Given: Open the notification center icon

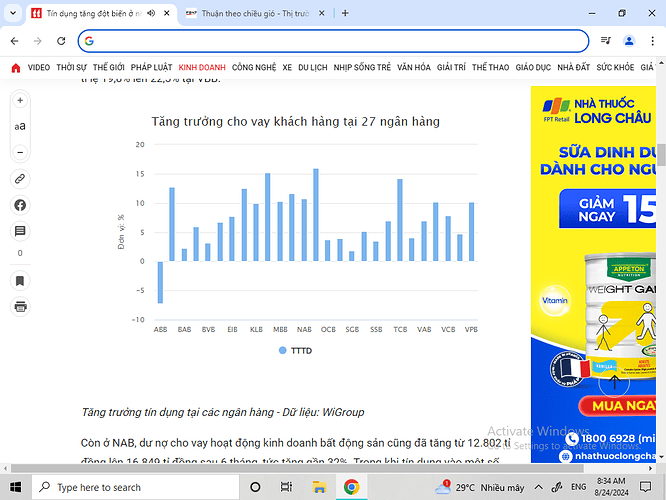Looking at the screenshot, I should pyautogui.click(x=645, y=487).
